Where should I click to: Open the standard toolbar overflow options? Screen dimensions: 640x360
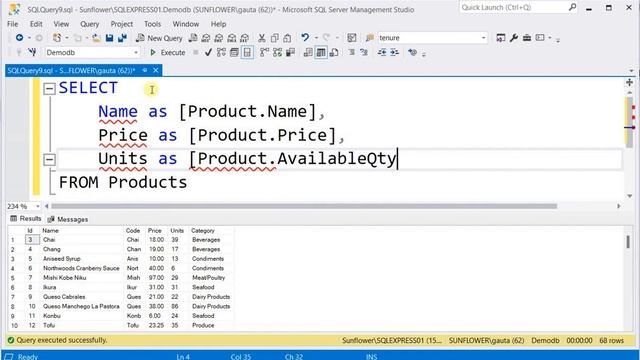tap(558, 40)
